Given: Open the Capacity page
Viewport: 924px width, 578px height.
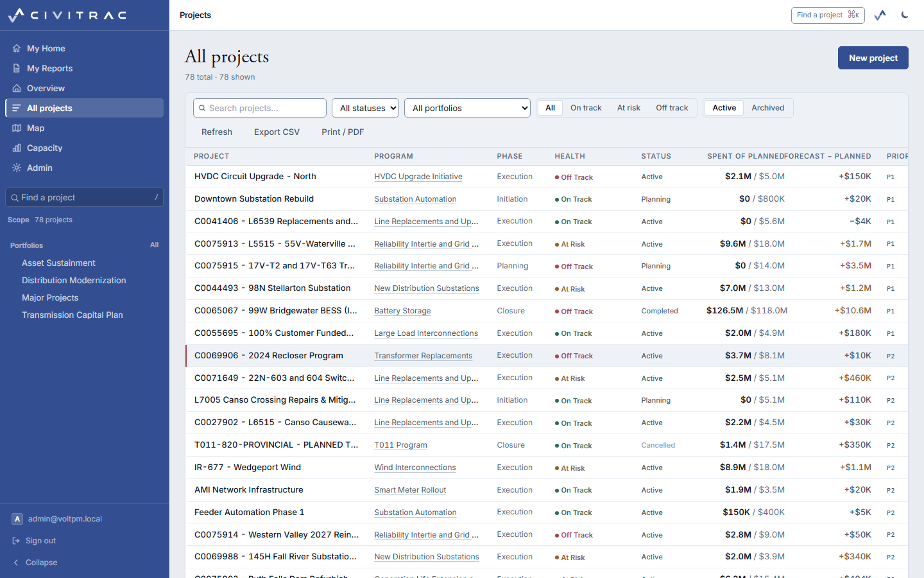Looking at the screenshot, I should 84,148.
